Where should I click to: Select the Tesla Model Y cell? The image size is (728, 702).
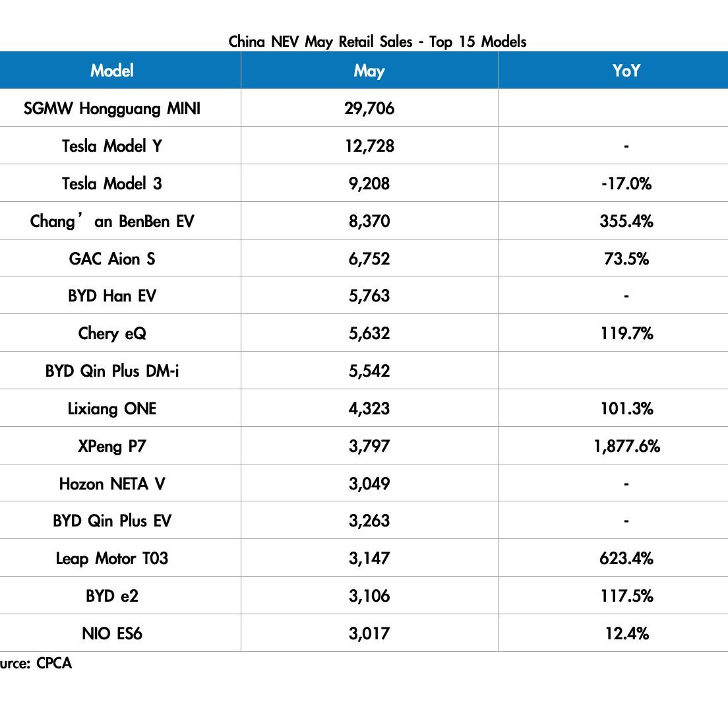pyautogui.click(x=112, y=146)
